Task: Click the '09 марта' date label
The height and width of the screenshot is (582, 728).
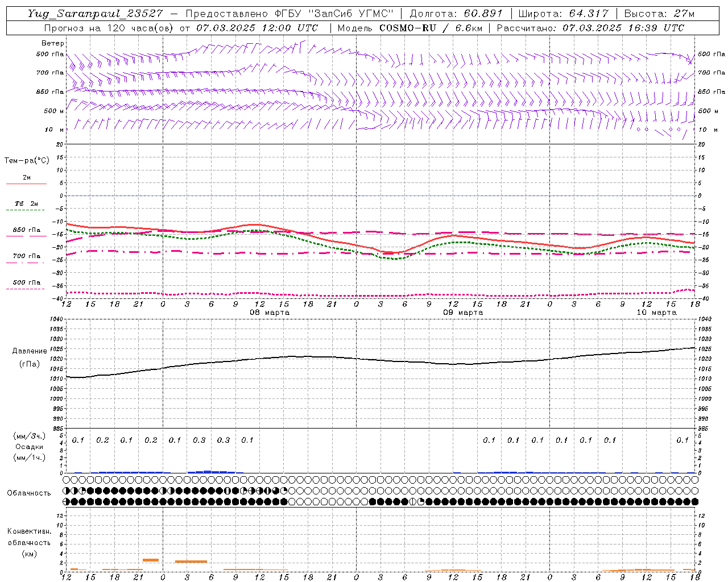Action: click(463, 313)
